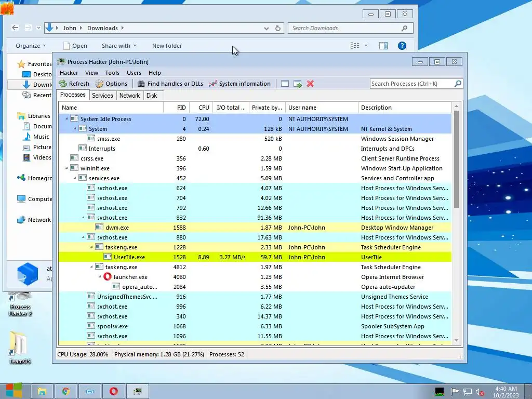Click the Windows Start button

14,391
